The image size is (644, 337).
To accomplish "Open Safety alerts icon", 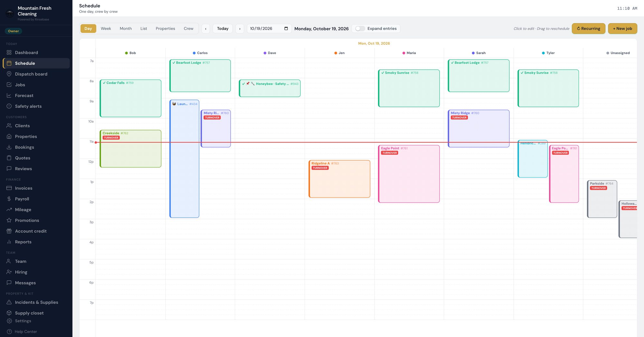I will coord(9,106).
